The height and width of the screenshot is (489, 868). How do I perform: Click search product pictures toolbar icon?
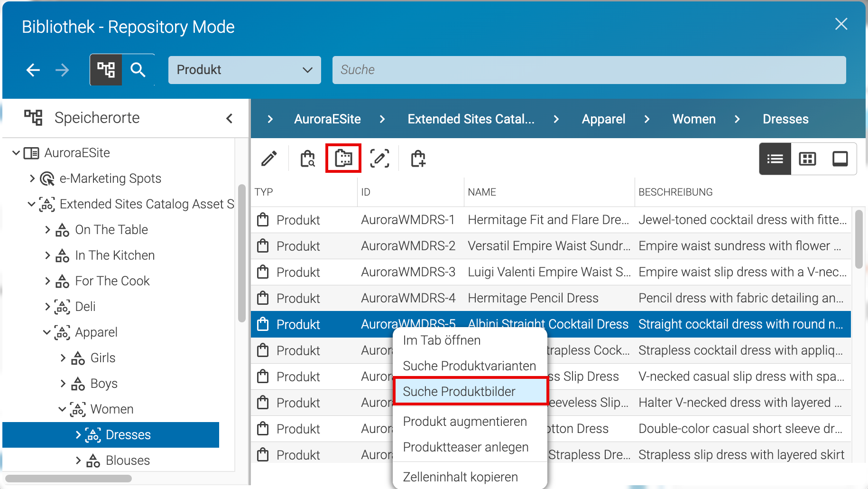click(x=343, y=158)
